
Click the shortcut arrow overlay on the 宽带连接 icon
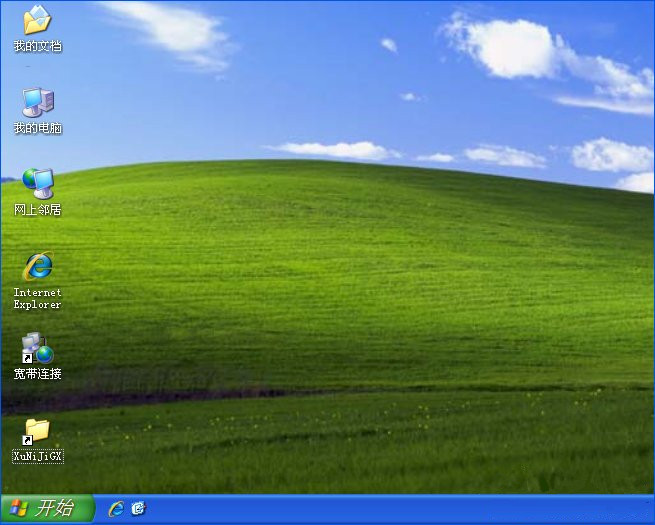coord(28,357)
